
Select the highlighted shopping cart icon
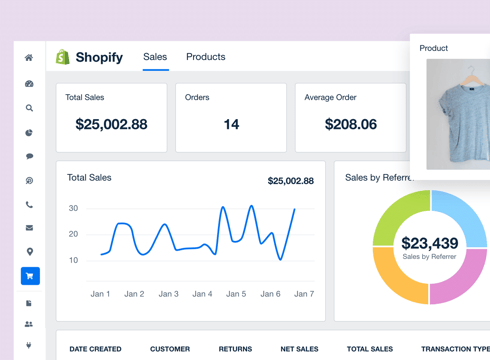(30, 276)
